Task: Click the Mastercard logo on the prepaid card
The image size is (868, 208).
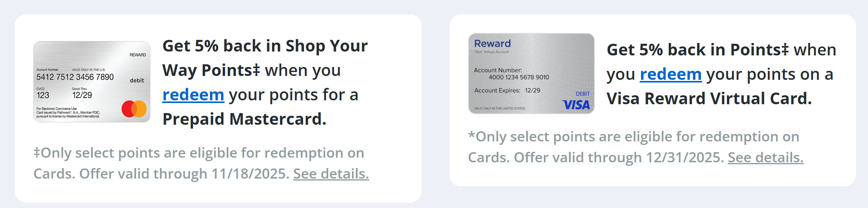Action: (x=134, y=109)
